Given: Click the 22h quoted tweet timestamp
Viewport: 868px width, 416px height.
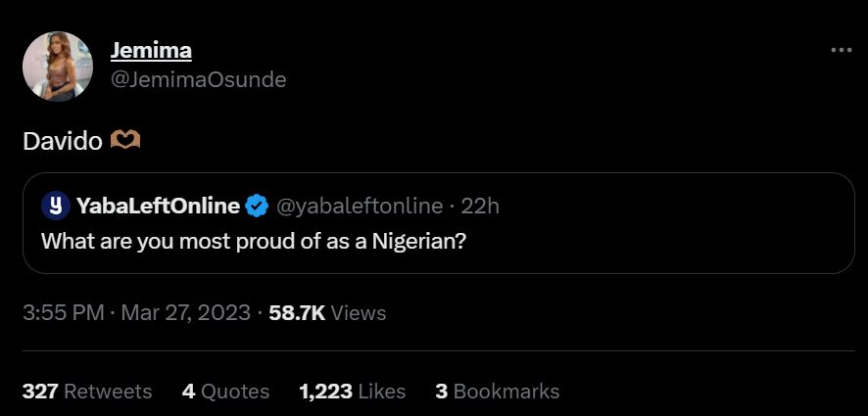Looking at the screenshot, I should click(x=480, y=206).
